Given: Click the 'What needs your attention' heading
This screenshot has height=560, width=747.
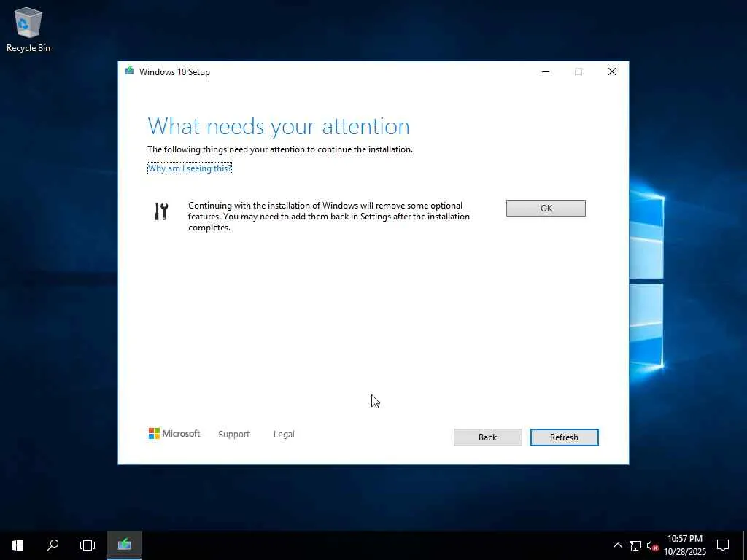Looking at the screenshot, I should click(x=279, y=126).
